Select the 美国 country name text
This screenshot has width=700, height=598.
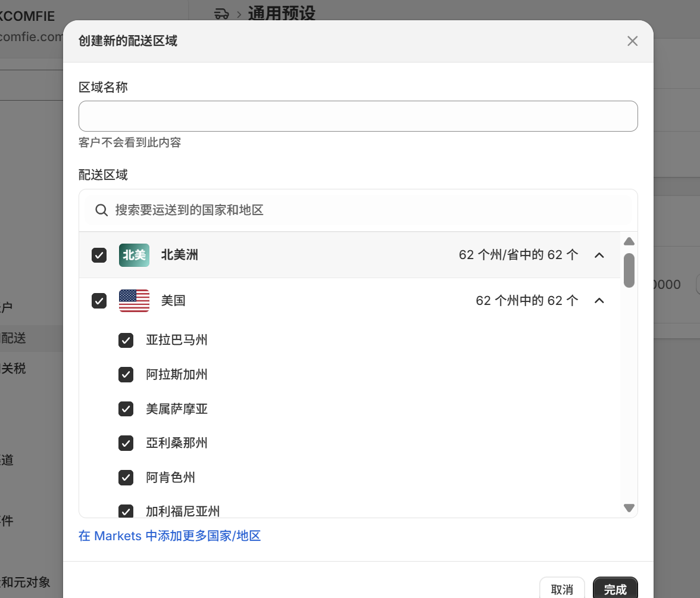173,301
